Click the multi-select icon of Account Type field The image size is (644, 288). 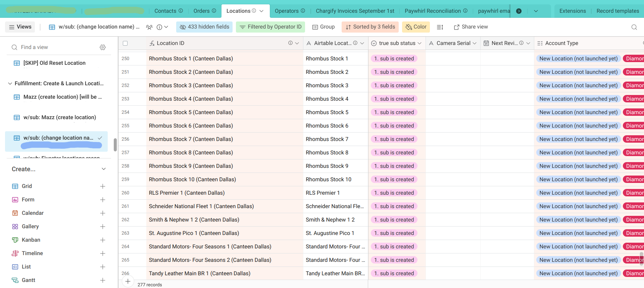[x=540, y=43]
